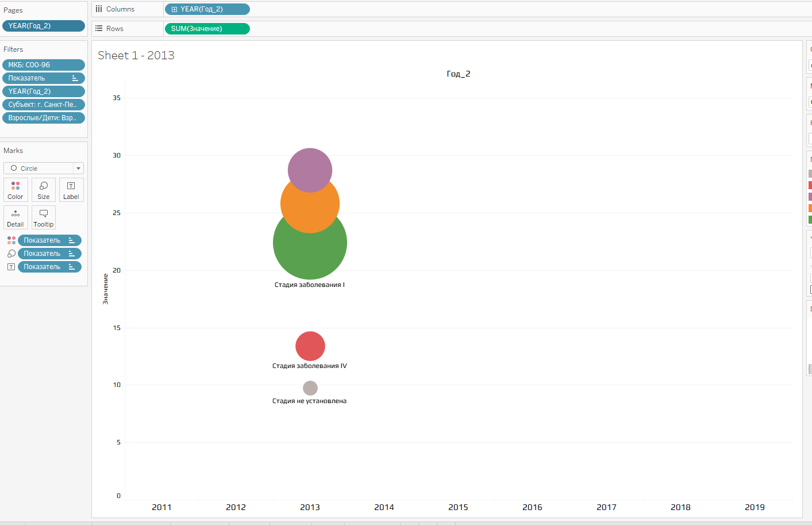Click the Значение axis title

[x=105, y=289]
